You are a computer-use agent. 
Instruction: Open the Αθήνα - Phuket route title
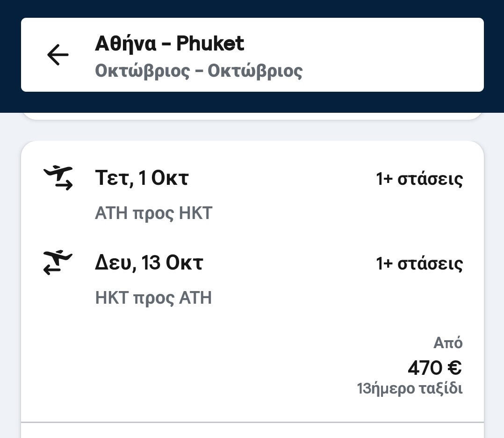[169, 44]
